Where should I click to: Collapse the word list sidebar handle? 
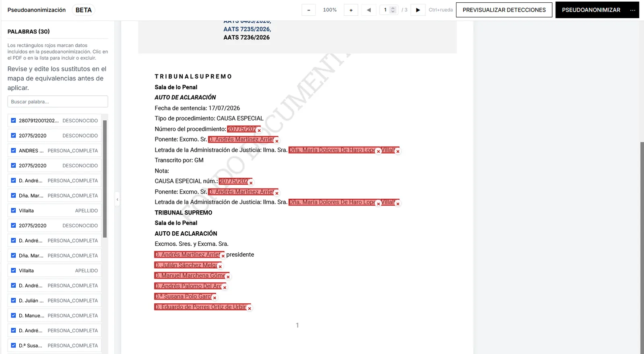click(117, 199)
